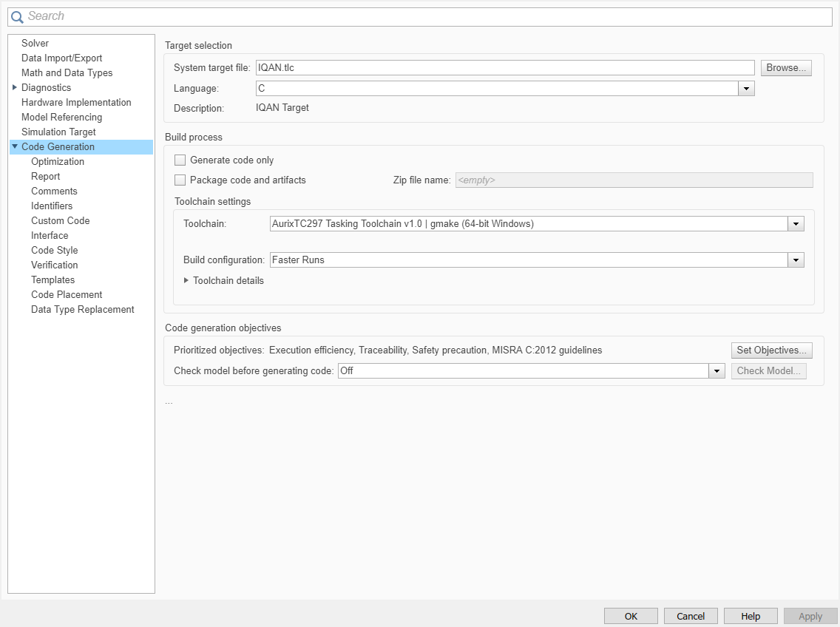
Task: Open Help for this dialog
Action: pos(751,617)
